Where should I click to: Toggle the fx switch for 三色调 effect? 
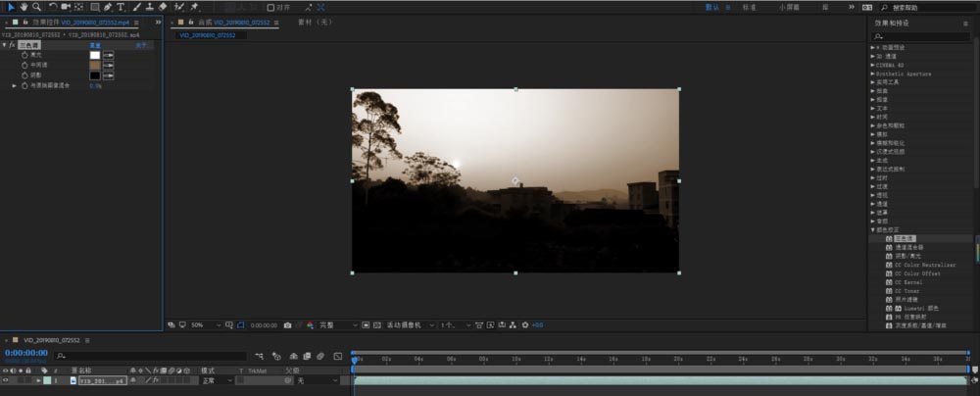click(12, 45)
